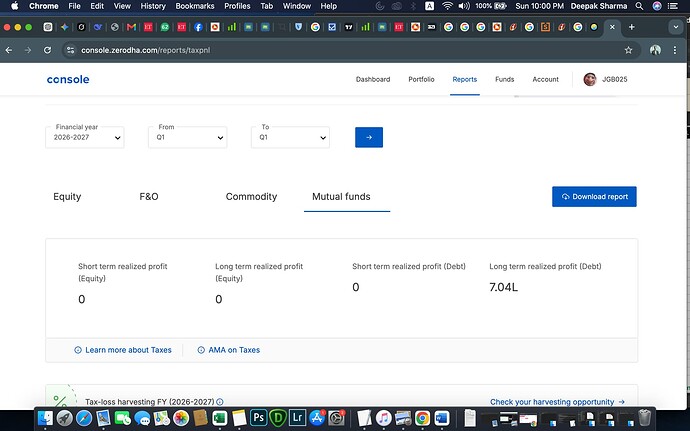Open Trash in the dock
This screenshot has height=431, width=690.
[x=644, y=418]
